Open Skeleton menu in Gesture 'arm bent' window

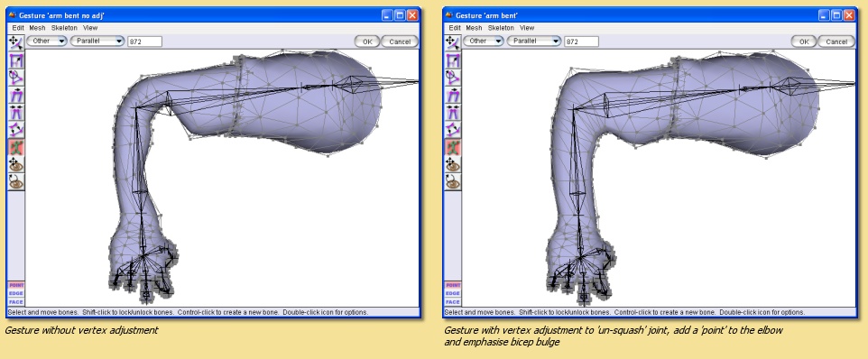[501, 28]
